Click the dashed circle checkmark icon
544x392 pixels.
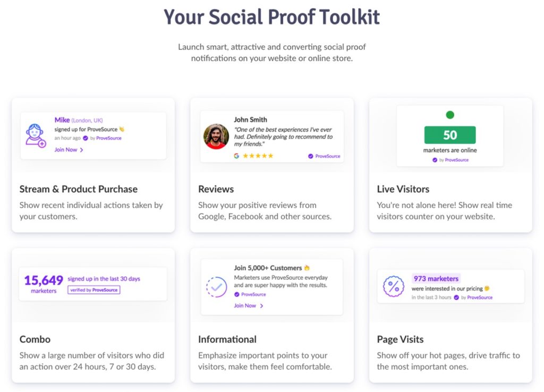point(217,287)
